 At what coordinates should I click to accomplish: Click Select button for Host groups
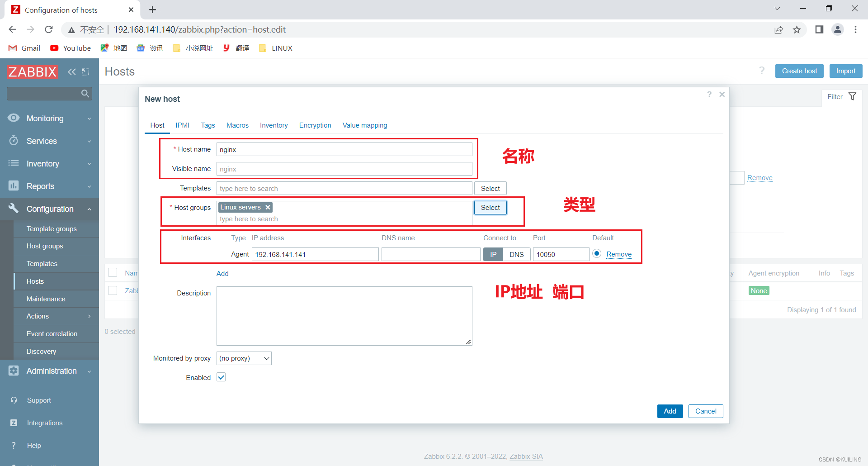490,208
